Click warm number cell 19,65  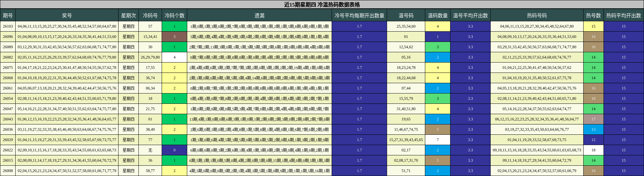406,119
